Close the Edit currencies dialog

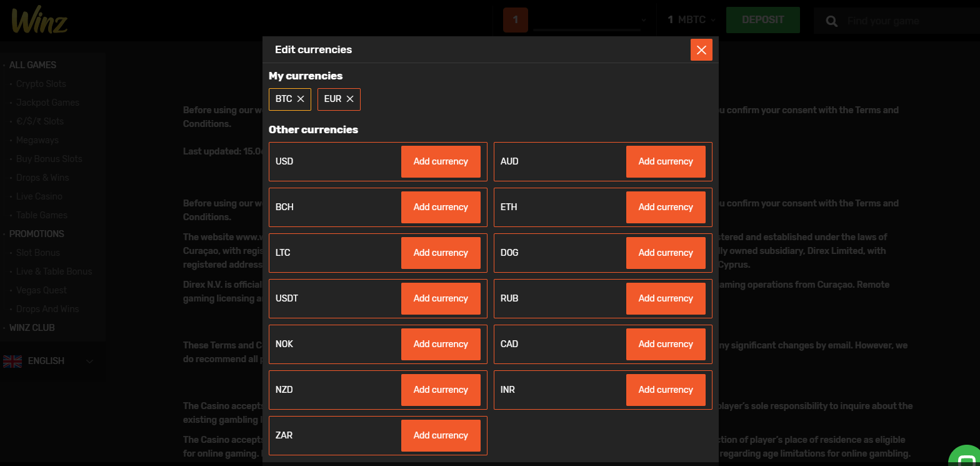[x=701, y=50]
